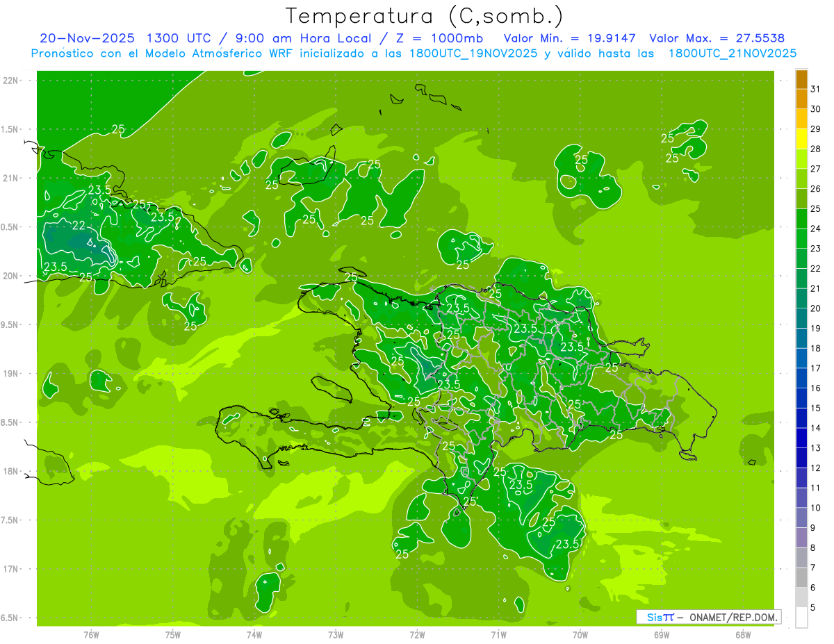Pick the teal swatch between 19 and 20
The image size is (834, 644).
[801, 318]
